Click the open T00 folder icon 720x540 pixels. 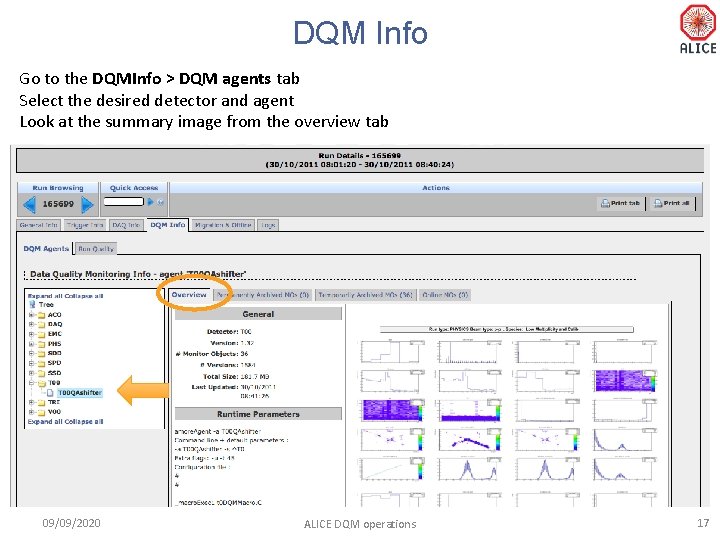tap(41, 383)
